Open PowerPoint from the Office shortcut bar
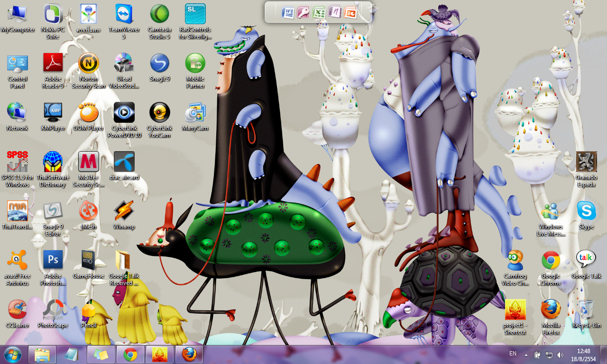This screenshot has height=364, width=607. (x=350, y=12)
